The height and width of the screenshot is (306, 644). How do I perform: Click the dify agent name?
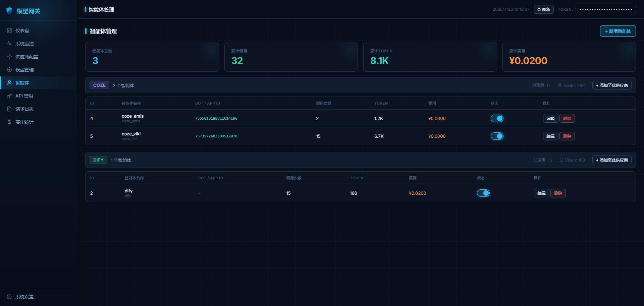point(128,191)
